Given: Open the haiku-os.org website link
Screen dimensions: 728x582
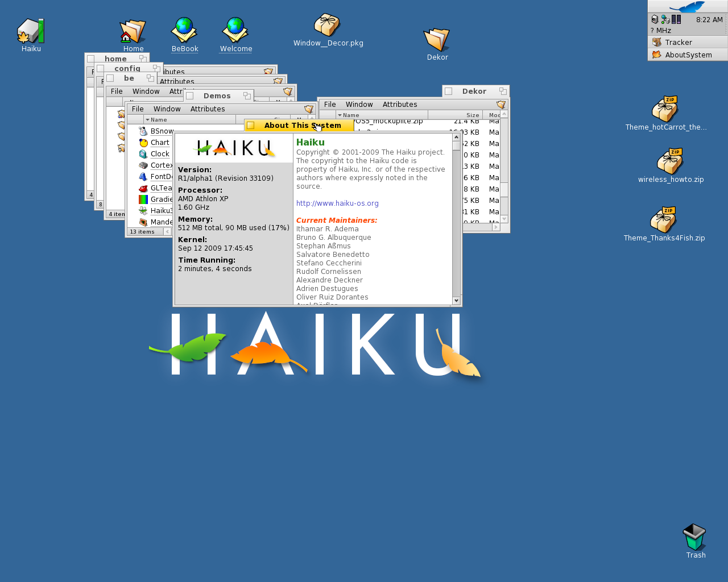Looking at the screenshot, I should pyautogui.click(x=337, y=203).
